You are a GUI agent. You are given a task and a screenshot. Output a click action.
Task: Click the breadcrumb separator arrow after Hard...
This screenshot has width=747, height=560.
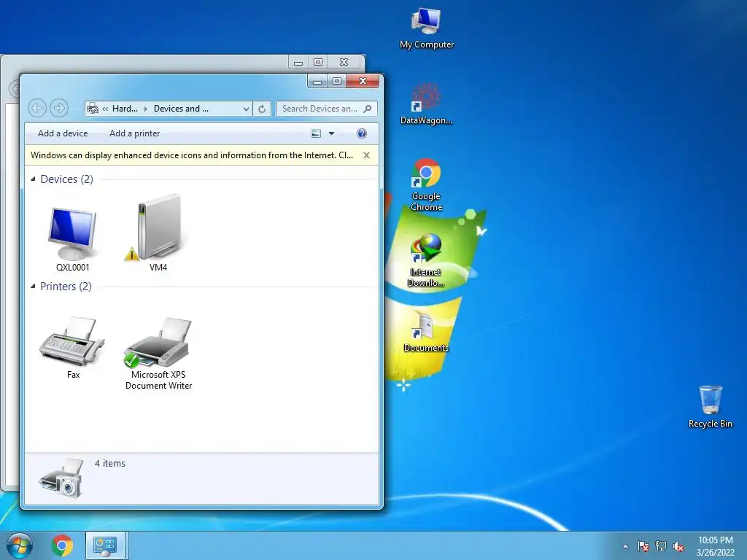(146, 109)
